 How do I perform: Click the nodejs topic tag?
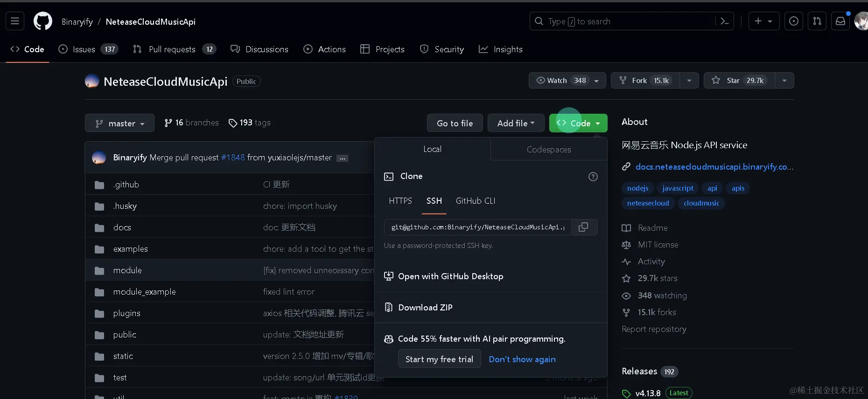[638, 188]
